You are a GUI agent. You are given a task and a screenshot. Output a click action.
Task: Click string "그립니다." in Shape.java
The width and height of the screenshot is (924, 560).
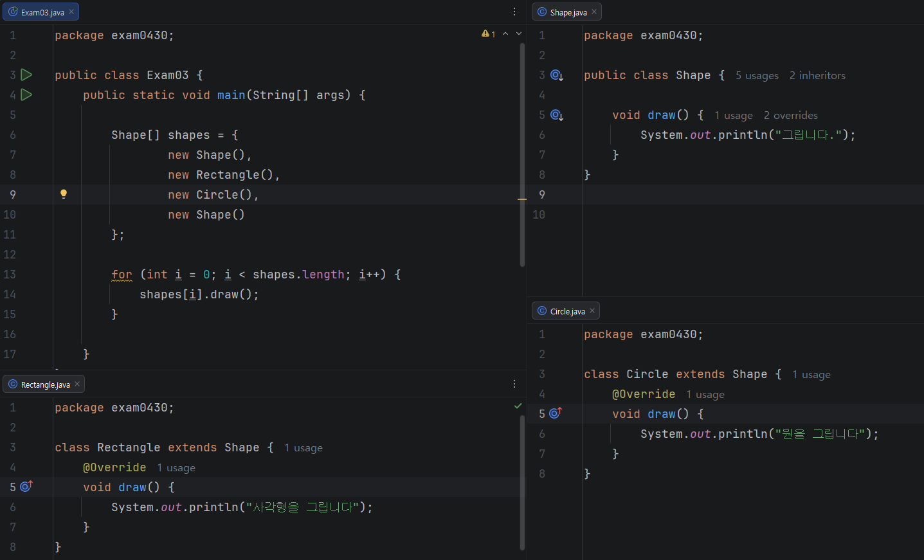pyautogui.click(x=809, y=135)
